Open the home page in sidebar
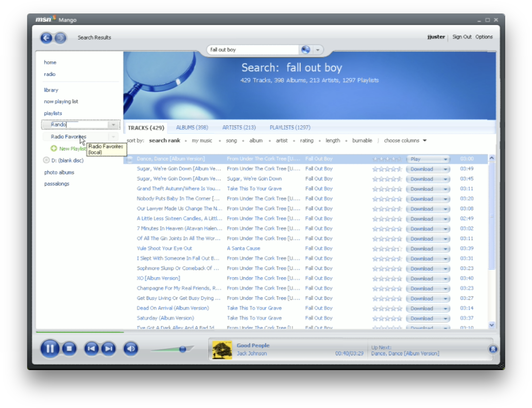Image resolution: width=532 pixels, height=408 pixels. point(50,62)
